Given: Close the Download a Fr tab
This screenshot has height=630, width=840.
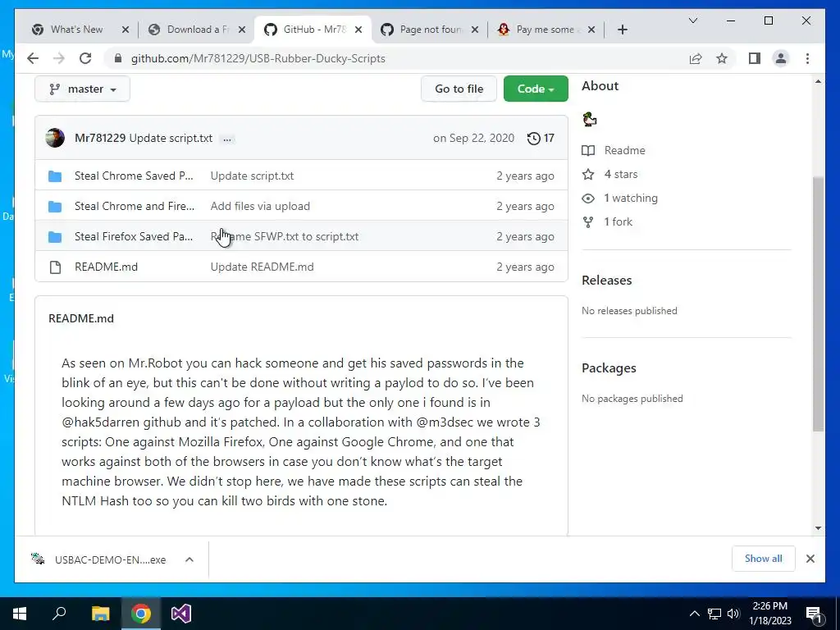Looking at the screenshot, I should [242, 30].
